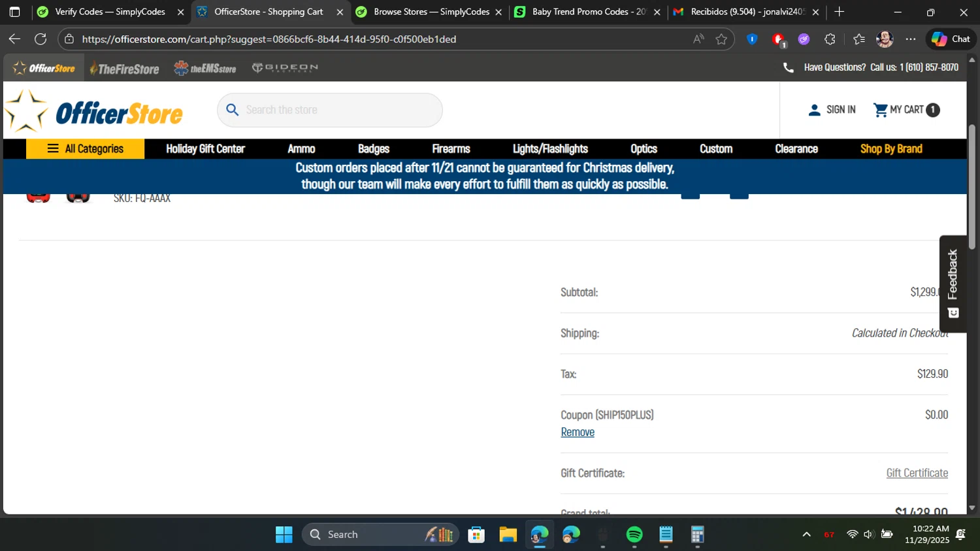
Task: Click the taskbar Search box
Action: (x=380, y=535)
